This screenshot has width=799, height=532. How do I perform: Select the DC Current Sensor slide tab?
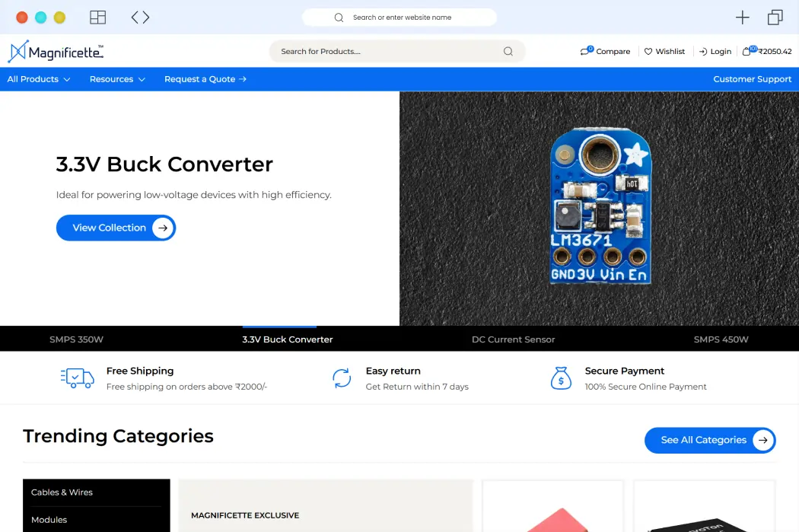pyautogui.click(x=513, y=339)
